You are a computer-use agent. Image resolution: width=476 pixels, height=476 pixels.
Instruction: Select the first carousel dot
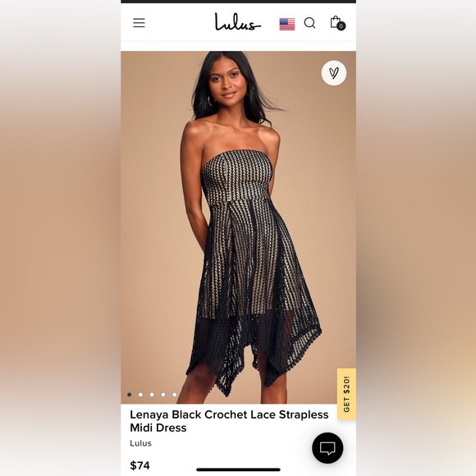click(x=130, y=395)
